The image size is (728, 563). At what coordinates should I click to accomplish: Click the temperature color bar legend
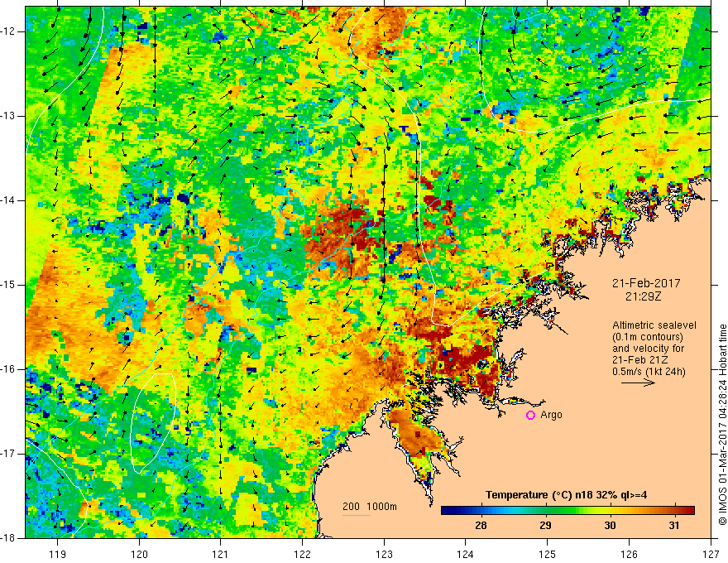[x=568, y=510]
